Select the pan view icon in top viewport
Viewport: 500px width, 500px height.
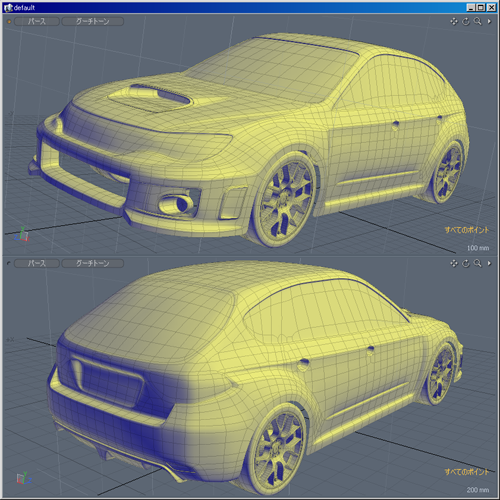(454, 22)
